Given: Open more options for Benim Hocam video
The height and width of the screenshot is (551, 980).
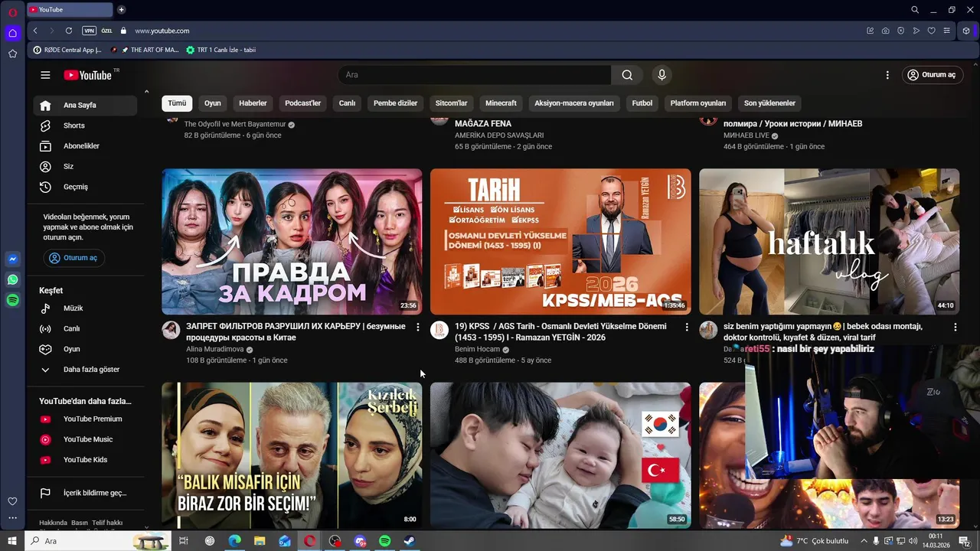Looking at the screenshot, I should click(x=686, y=327).
